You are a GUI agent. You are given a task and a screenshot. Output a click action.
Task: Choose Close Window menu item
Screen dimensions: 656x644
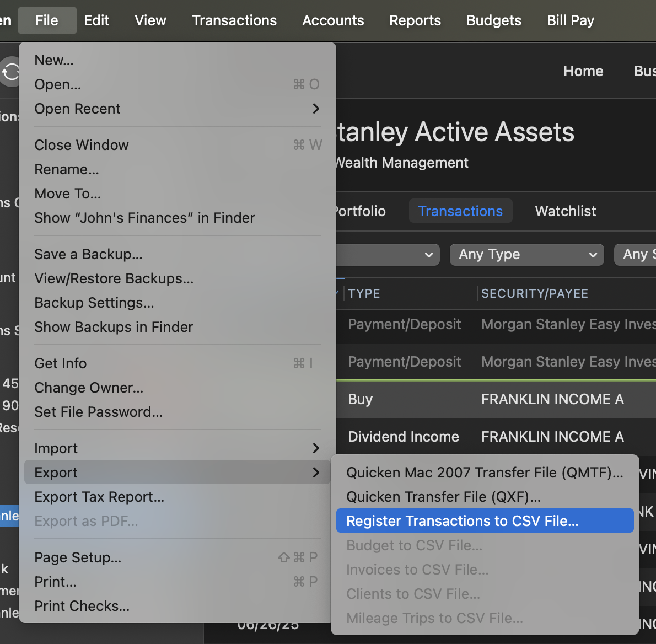click(x=178, y=145)
